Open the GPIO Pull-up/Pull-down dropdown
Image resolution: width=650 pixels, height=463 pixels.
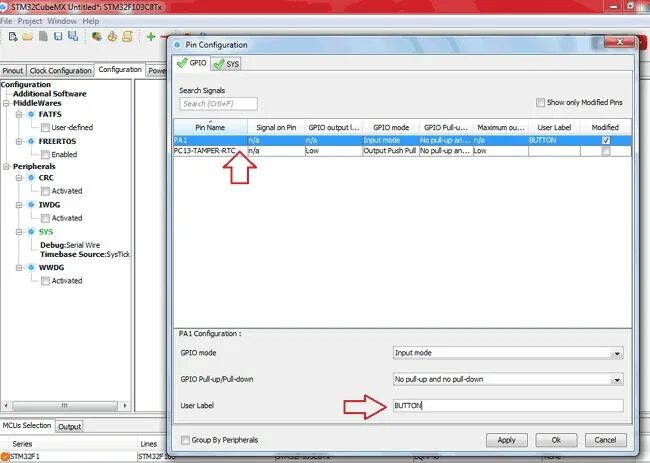point(617,380)
